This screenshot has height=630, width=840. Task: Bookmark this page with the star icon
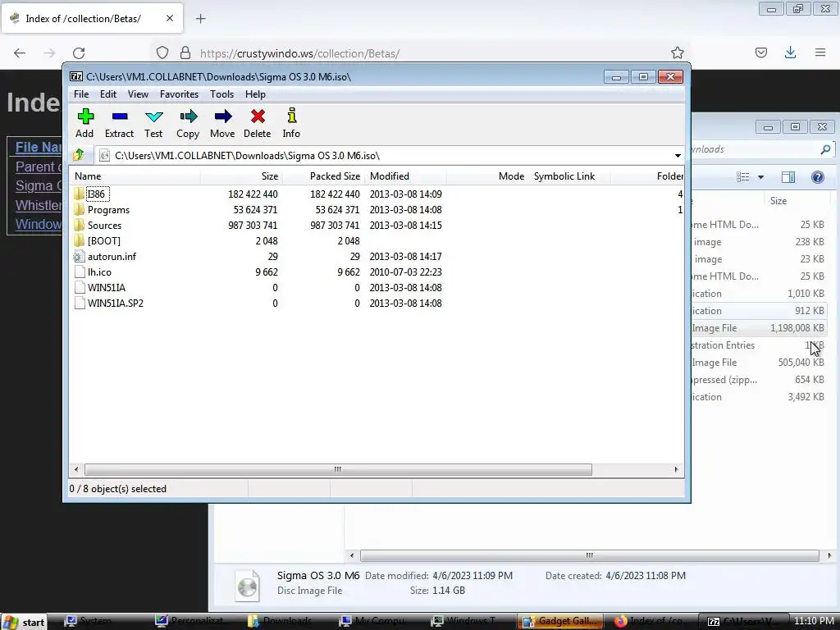pos(677,53)
